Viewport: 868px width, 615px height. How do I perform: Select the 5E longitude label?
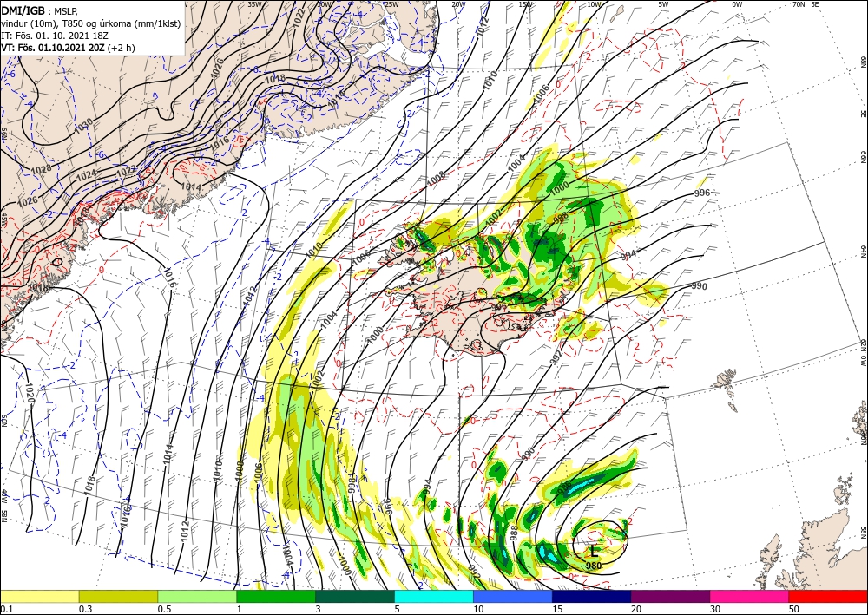(815, 3)
